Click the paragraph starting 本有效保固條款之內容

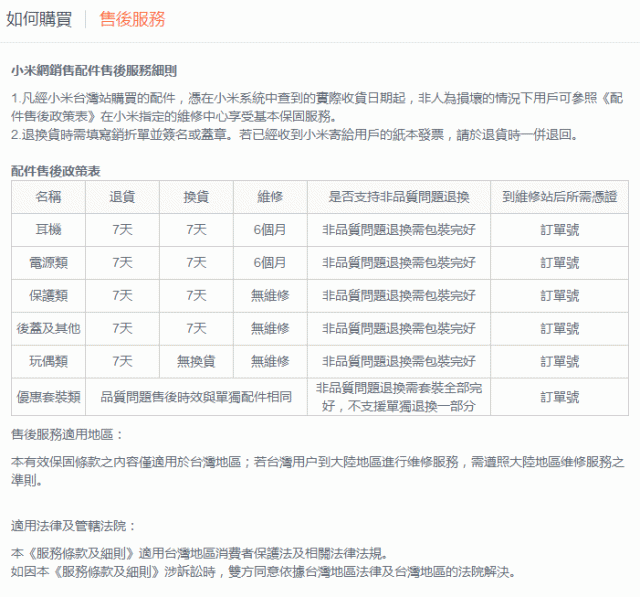tap(318, 471)
